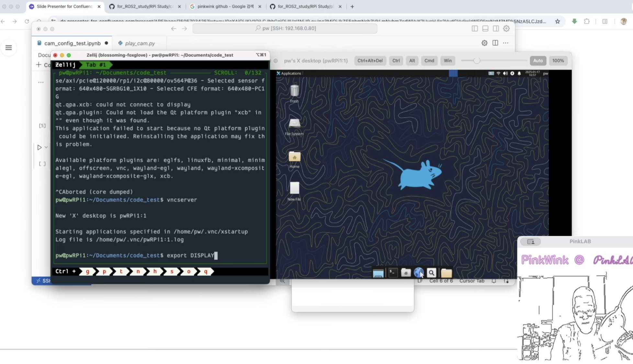This screenshot has width=633, height=364.
Task: Launch the web browser globe icon
Action: (418, 273)
